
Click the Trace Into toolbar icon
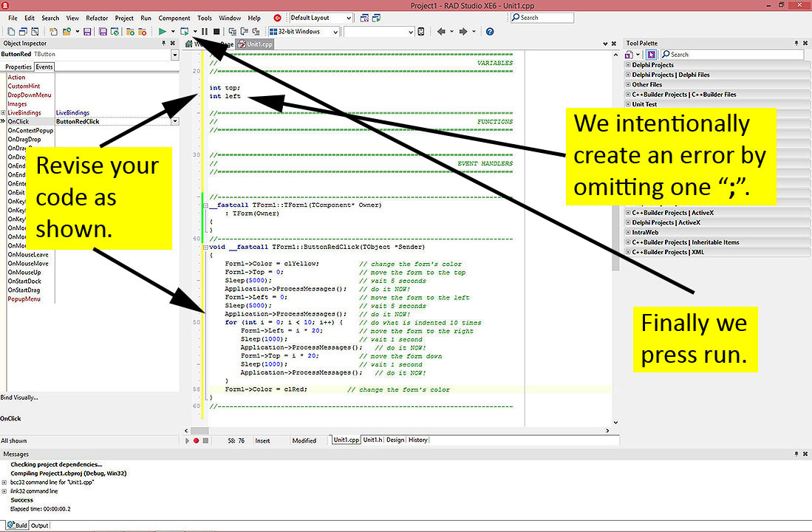[233, 32]
